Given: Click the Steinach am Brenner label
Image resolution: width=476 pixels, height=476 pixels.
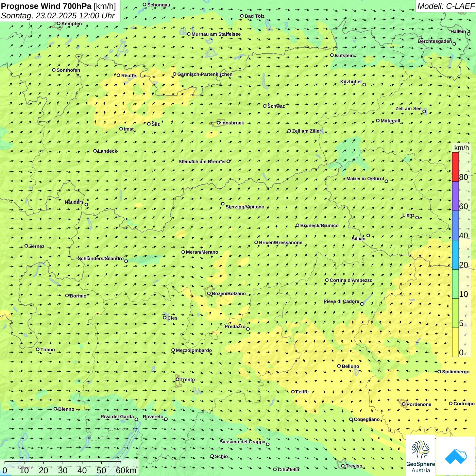Looking at the screenshot, I should pos(202,162).
